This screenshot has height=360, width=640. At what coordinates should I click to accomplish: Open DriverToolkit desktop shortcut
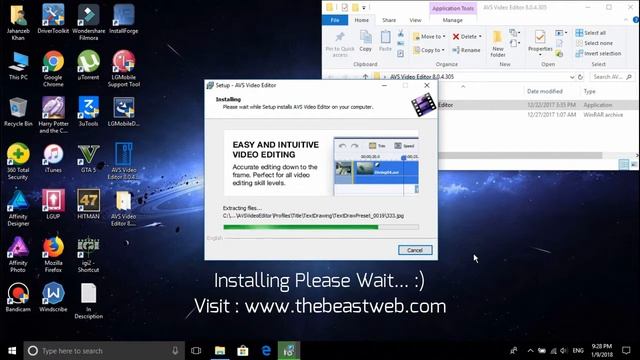pos(53,19)
